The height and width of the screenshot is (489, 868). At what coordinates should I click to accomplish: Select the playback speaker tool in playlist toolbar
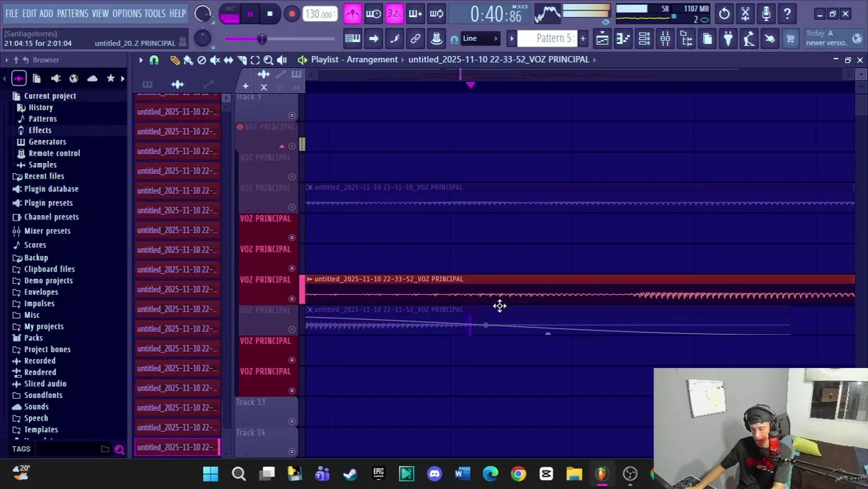[x=282, y=60]
